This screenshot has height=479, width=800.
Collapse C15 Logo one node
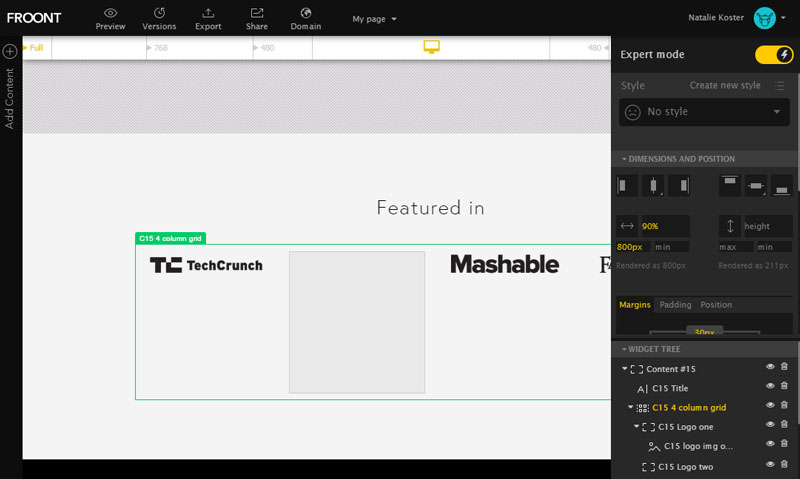(637, 426)
